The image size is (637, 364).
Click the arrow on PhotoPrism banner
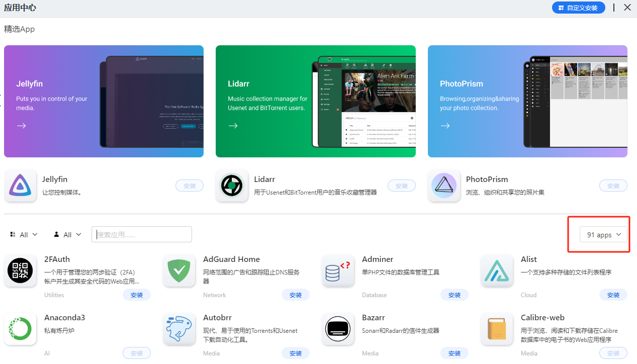445,126
